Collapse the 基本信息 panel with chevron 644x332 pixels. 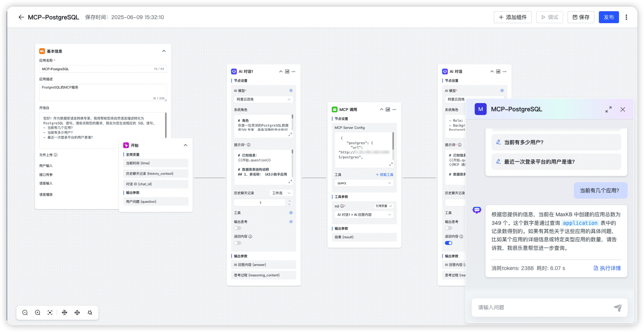(164, 51)
